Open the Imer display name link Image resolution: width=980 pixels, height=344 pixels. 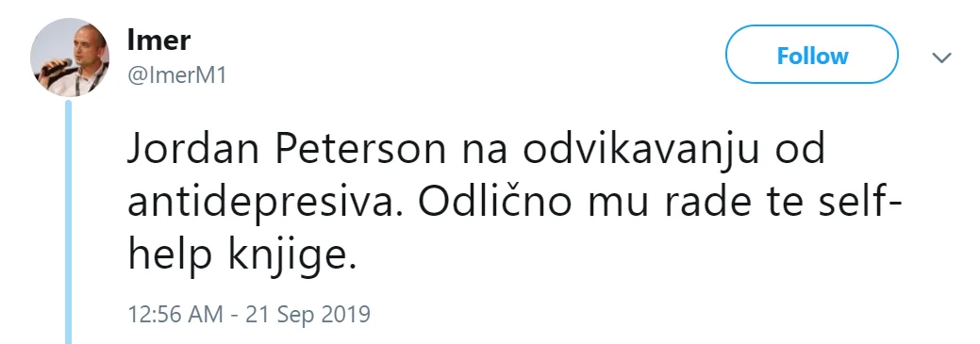click(x=158, y=41)
